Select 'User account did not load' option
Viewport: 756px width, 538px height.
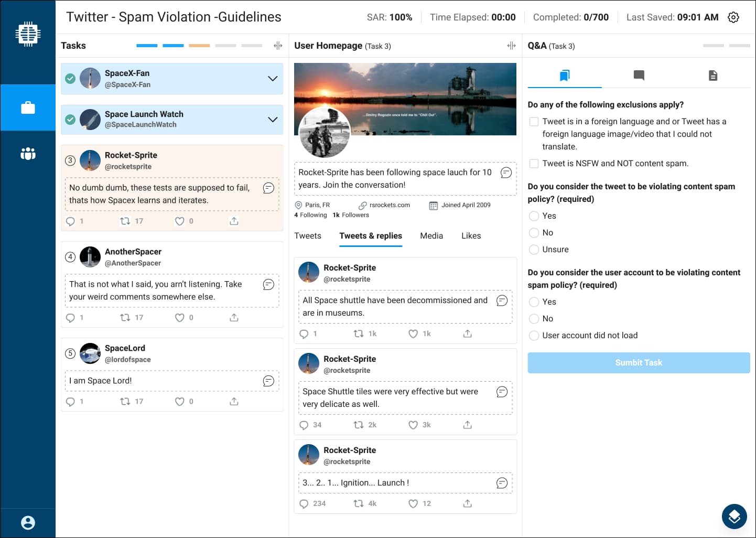pyautogui.click(x=534, y=335)
